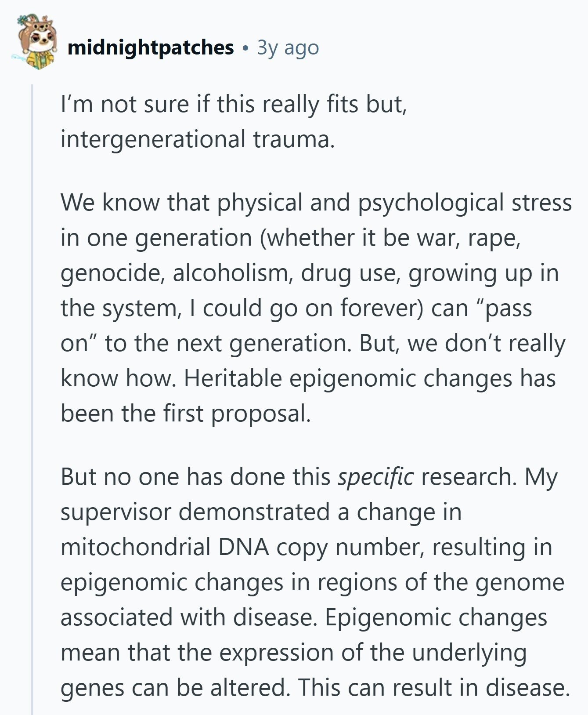Image resolution: width=588 pixels, height=715 pixels.
Task: Click the paragraph starting "We know that physical"
Action: pyautogui.click(x=316, y=308)
